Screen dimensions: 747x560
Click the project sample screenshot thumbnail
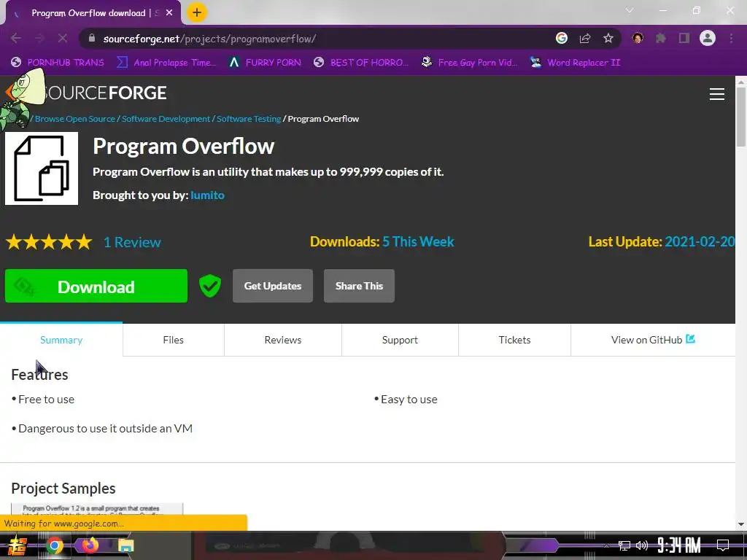(x=97, y=508)
